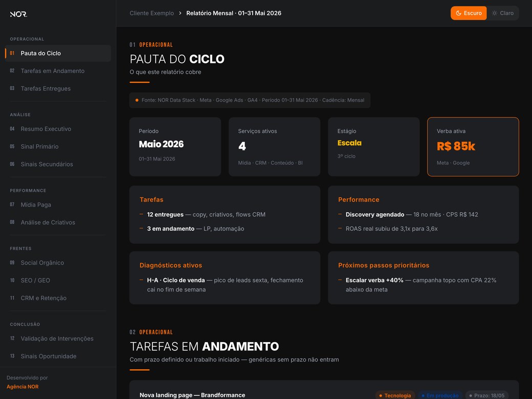Click the Estágio Escala card

click(373, 147)
